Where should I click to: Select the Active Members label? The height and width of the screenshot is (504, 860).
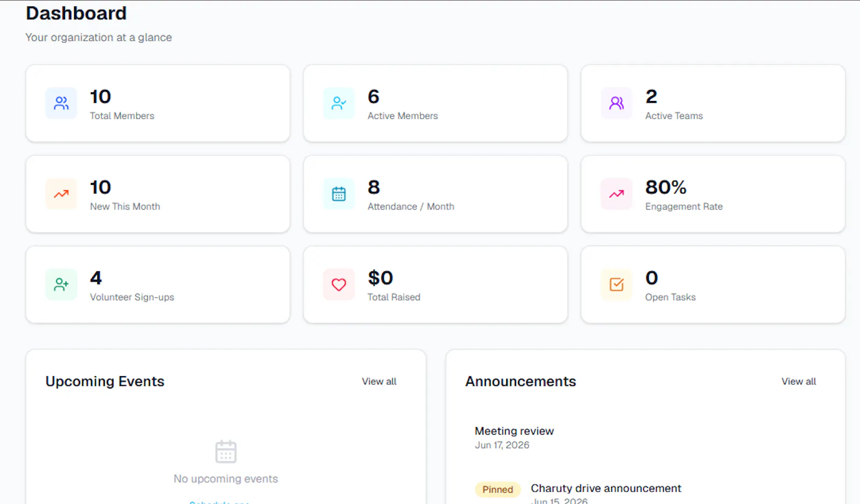click(x=403, y=116)
